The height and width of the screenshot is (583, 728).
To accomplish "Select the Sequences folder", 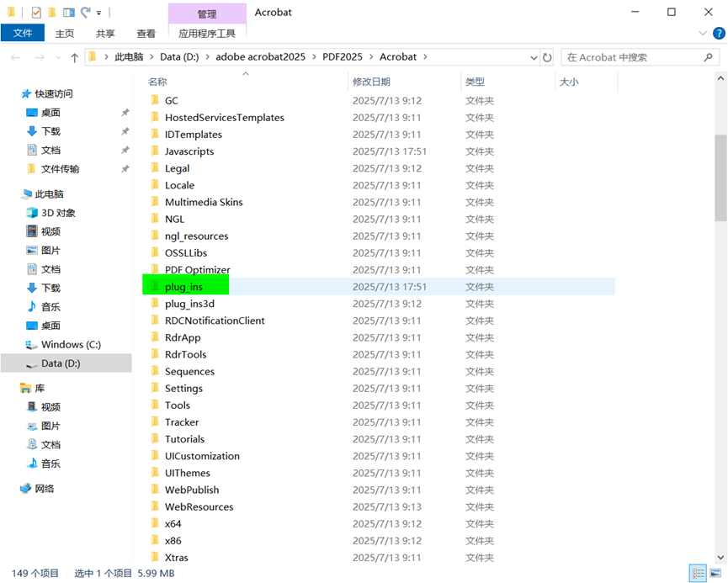I will [190, 371].
